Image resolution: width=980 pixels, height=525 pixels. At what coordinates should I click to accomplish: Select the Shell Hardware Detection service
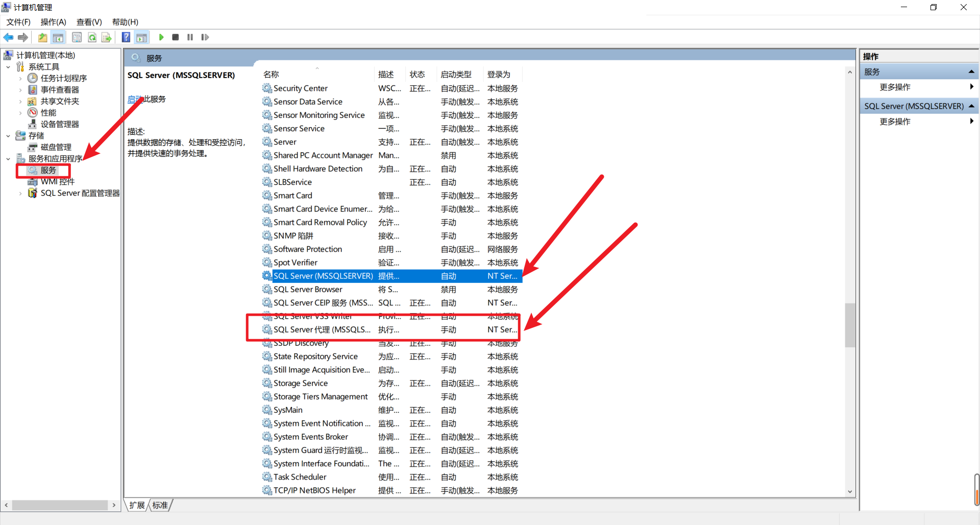(391, 169)
